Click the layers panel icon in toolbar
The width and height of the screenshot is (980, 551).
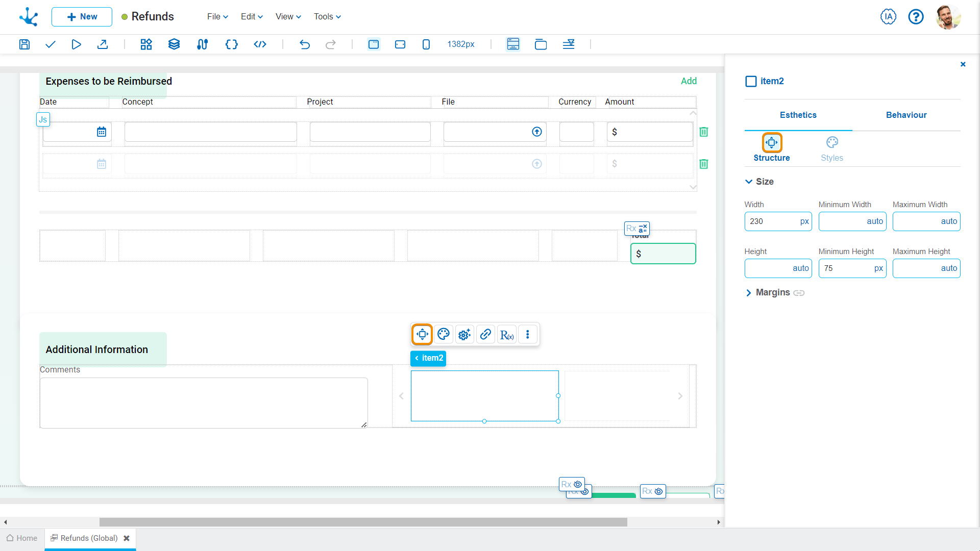pyautogui.click(x=174, y=44)
